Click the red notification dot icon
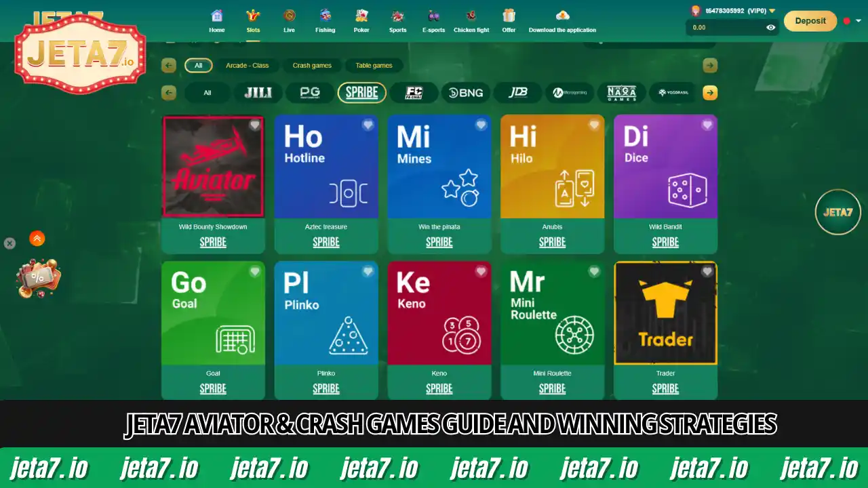This screenshot has height=488, width=868. click(847, 21)
